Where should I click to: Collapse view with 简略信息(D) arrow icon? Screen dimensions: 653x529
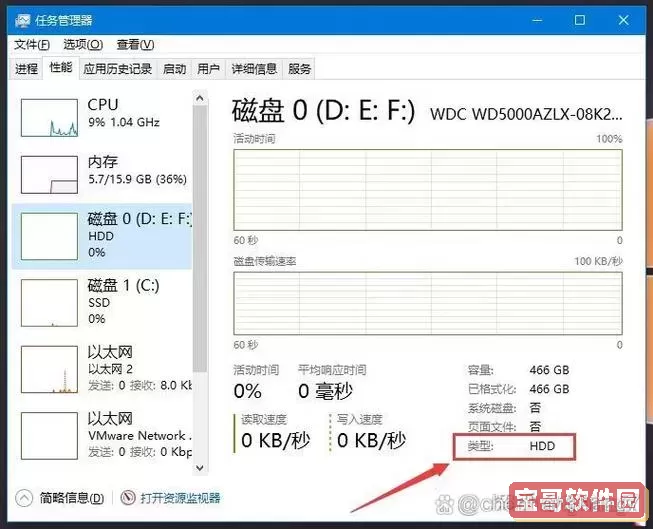tap(24, 498)
